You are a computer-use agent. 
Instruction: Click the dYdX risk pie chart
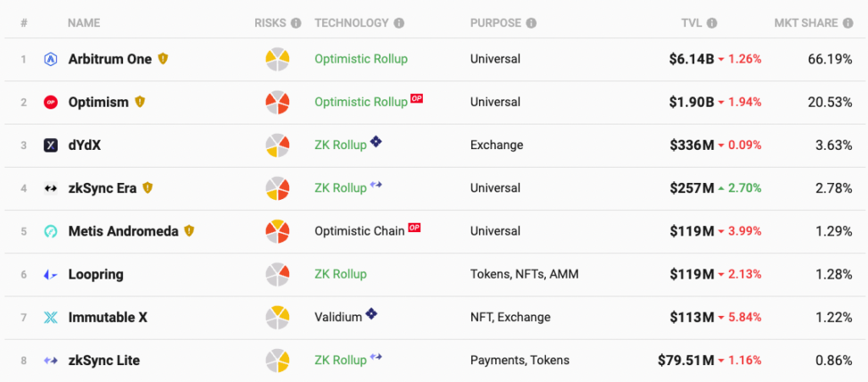[x=277, y=146]
